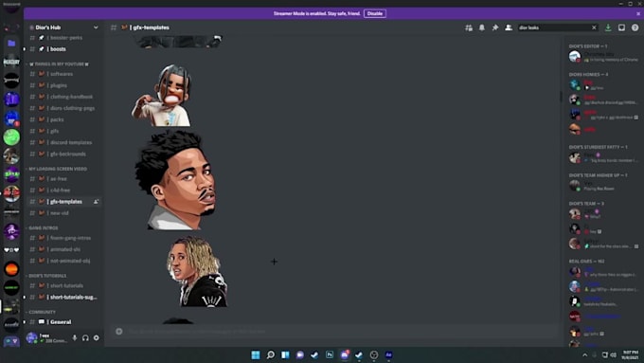
Task: Open the new-vid channel
Action: 63,213
